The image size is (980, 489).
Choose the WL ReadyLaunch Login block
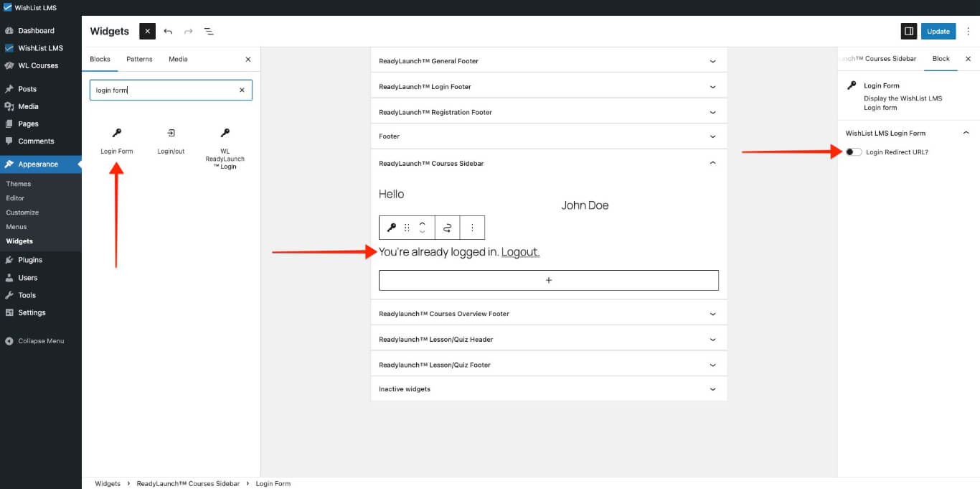(225, 144)
